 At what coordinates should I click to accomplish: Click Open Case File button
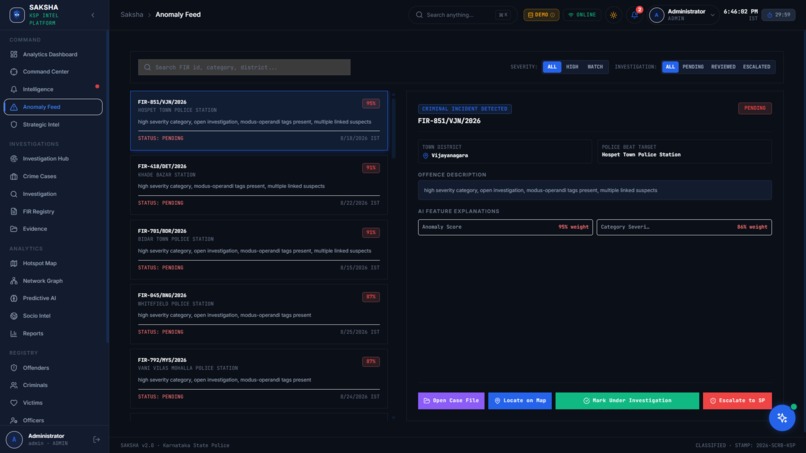451,401
